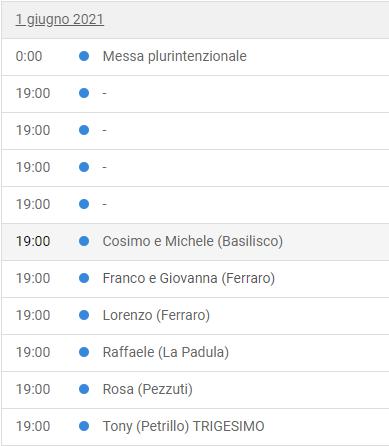Image resolution: width=389 pixels, height=446 pixels.
Task: Click the blue dot beside Raffaele (La Padula)
Action: tap(84, 352)
